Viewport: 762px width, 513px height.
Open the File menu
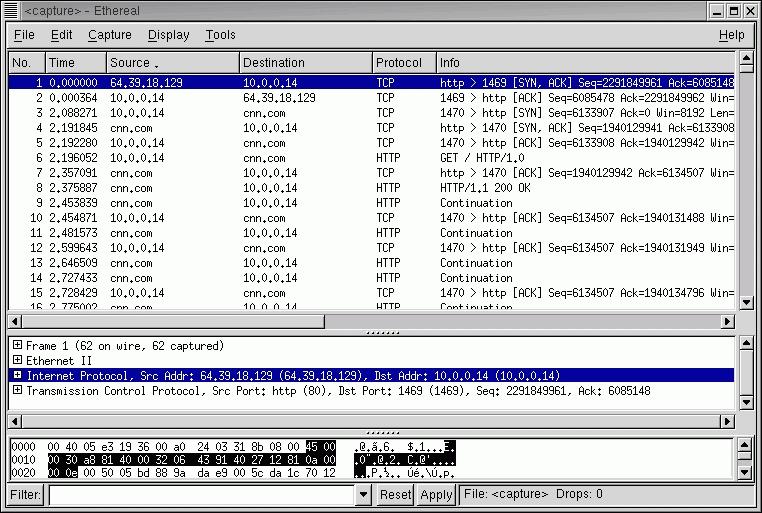(24, 35)
